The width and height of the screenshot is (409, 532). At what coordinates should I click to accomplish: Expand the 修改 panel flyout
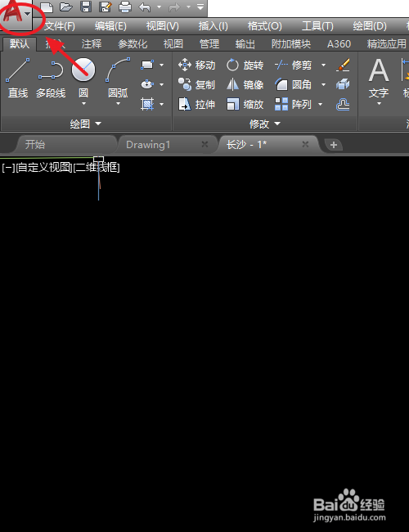[x=265, y=124]
